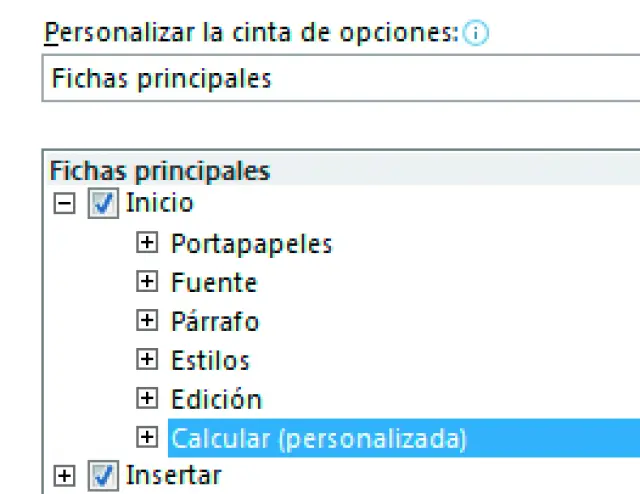
Task: Expand the Calcular (personalizada) group
Action: pyautogui.click(x=148, y=438)
